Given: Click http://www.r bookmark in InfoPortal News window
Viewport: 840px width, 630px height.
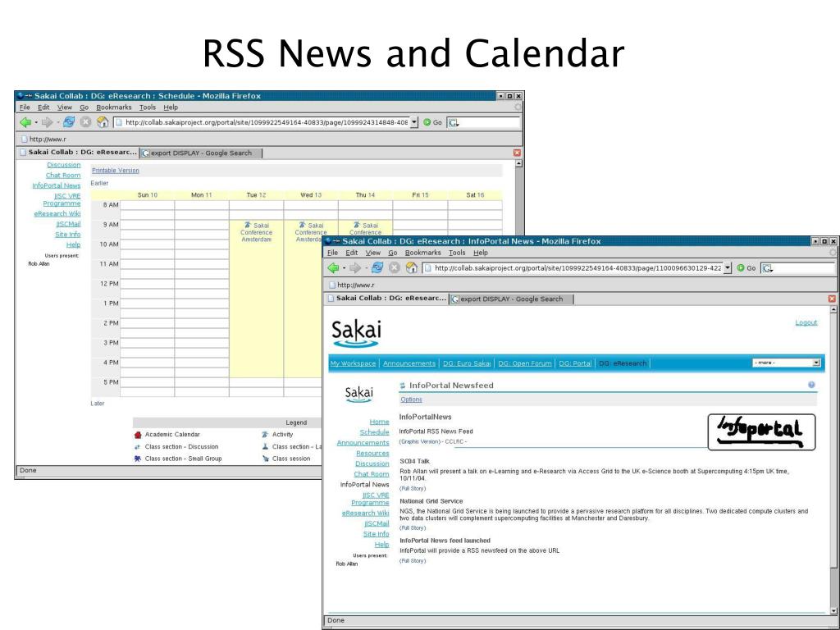Looking at the screenshot, I should [351, 285].
